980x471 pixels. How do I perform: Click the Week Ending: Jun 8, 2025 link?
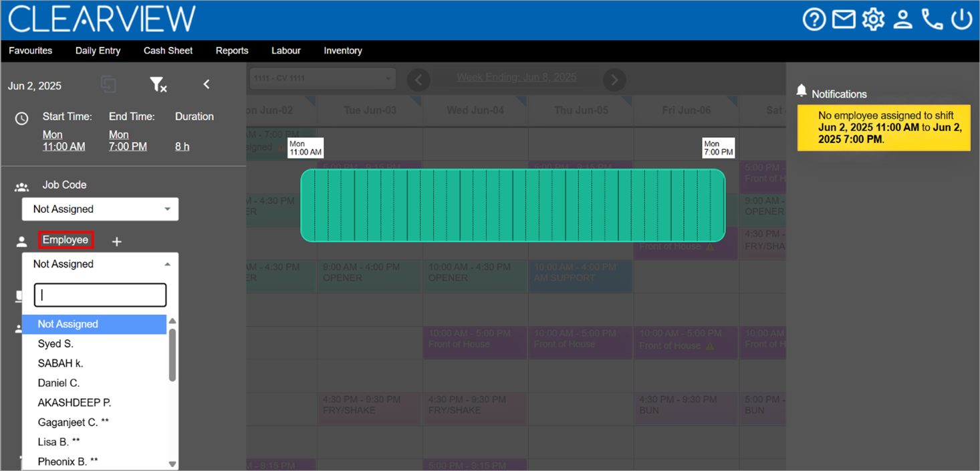(x=517, y=78)
